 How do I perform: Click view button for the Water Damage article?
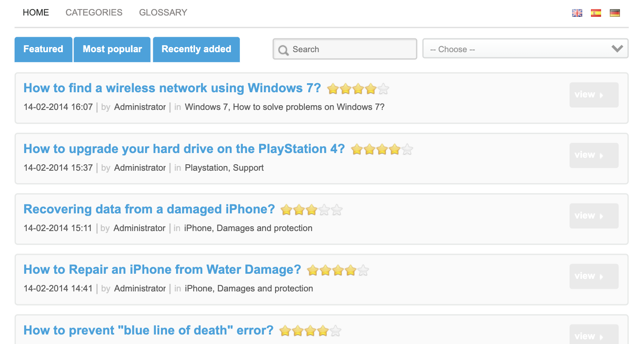tap(594, 276)
